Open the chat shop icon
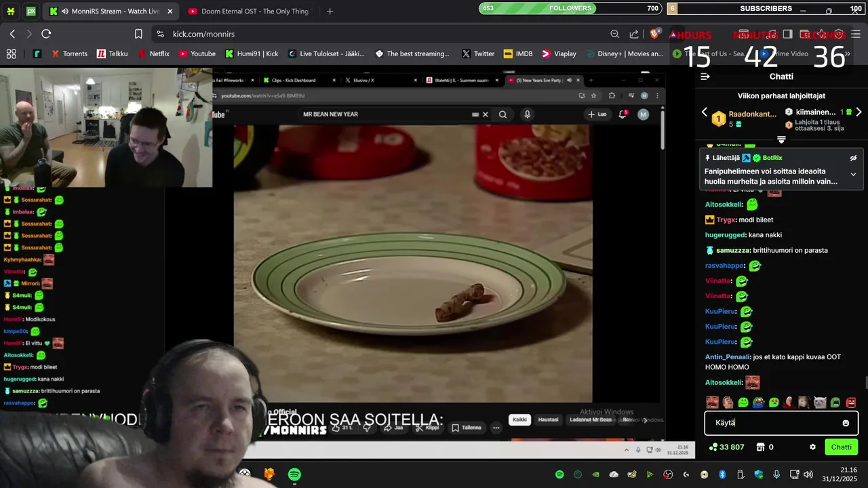This screenshot has height=488, width=868. coord(760,447)
